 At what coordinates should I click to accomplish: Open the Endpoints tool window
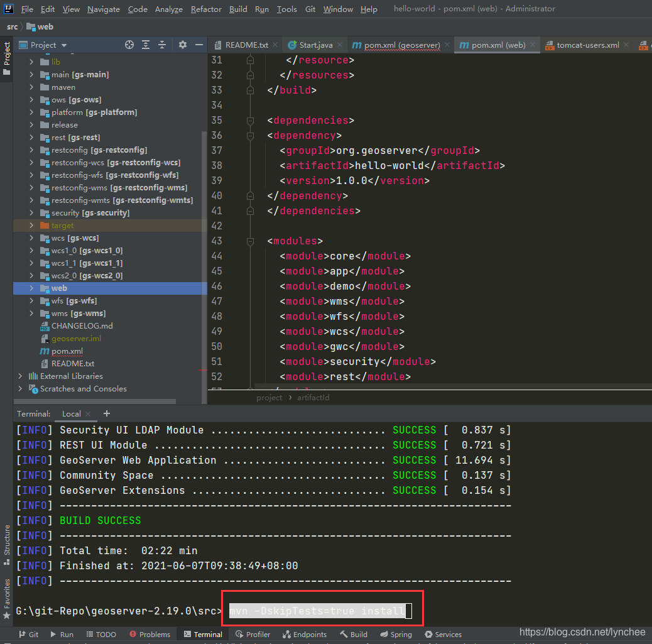(305, 635)
